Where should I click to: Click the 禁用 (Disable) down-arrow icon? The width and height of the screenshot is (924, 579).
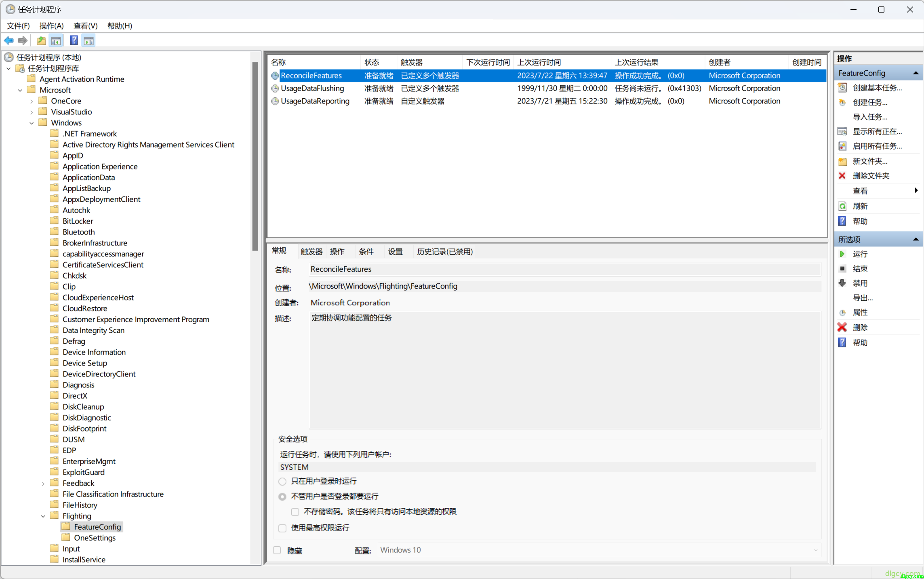[842, 283]
